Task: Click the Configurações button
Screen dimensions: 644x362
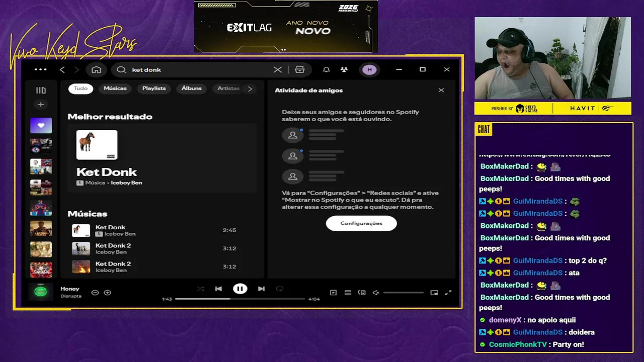Action: pos(361,223)
